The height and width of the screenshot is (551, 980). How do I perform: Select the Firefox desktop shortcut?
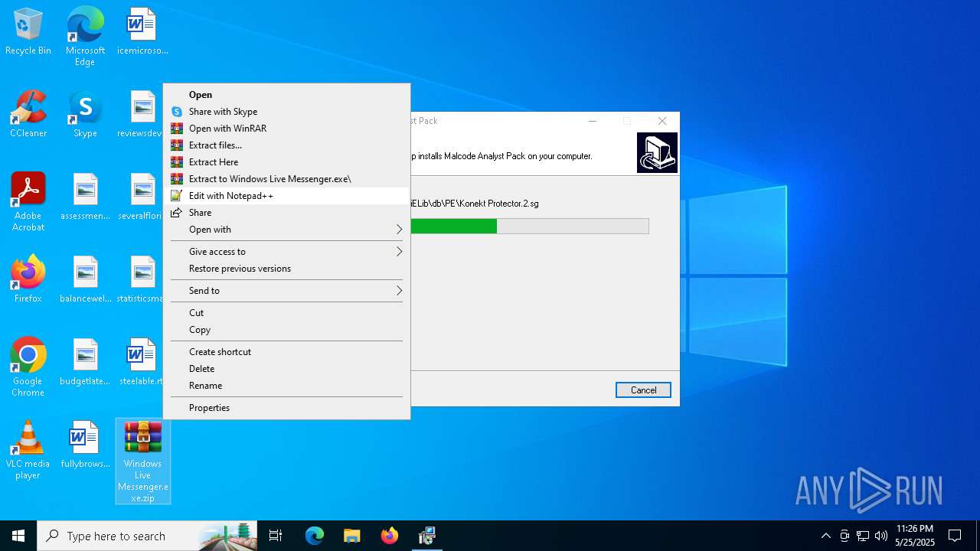28,279
